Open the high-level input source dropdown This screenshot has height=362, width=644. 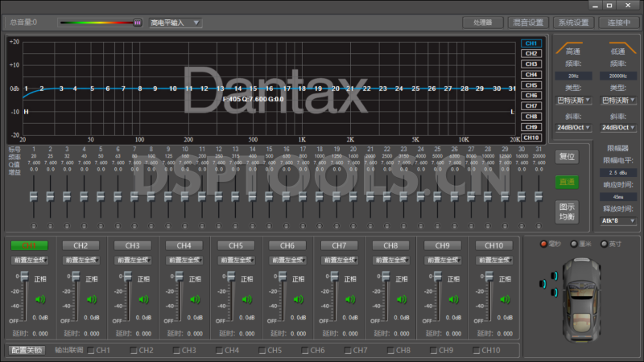click(175, 23)
